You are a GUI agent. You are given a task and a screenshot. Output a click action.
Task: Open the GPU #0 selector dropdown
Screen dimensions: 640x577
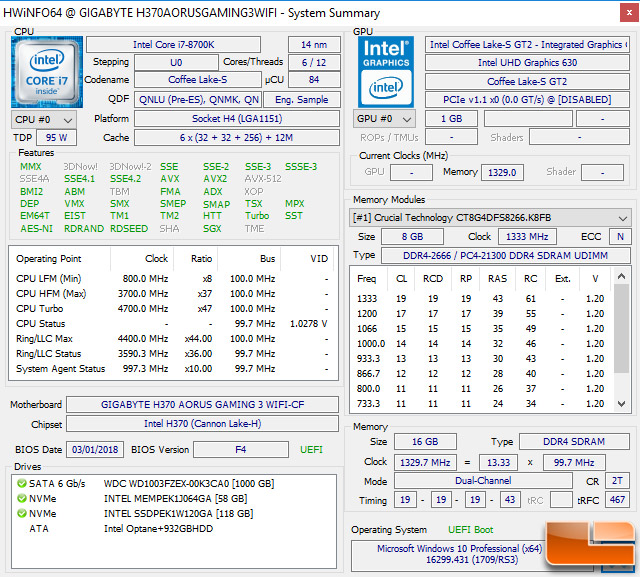click(x=384, y=119)
